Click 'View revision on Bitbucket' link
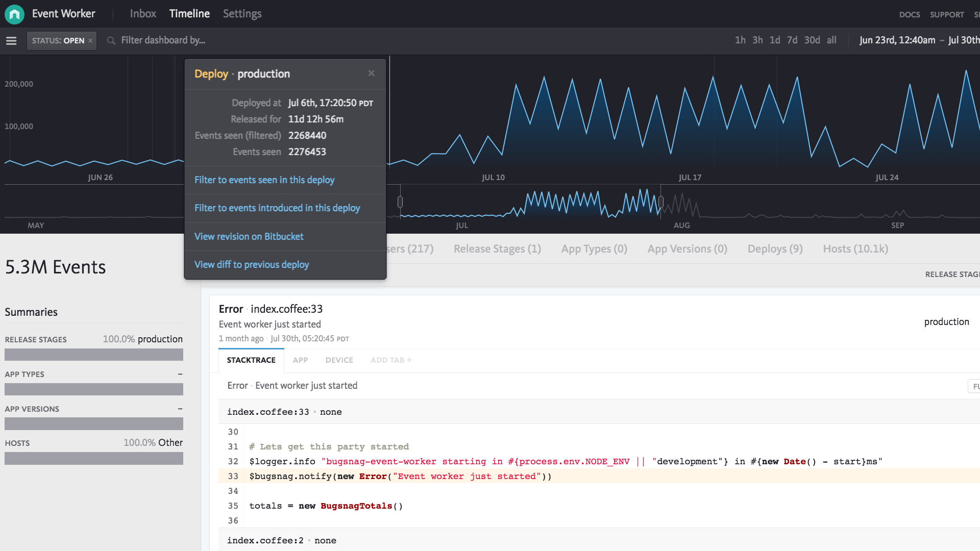This screenshot has height=551, width=980. coord(249,236)
